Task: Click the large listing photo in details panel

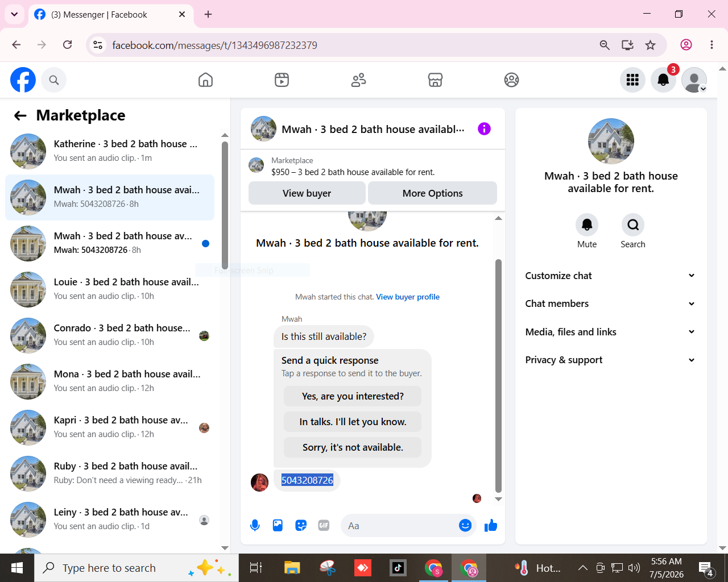Action: click(x=611, y=141)
